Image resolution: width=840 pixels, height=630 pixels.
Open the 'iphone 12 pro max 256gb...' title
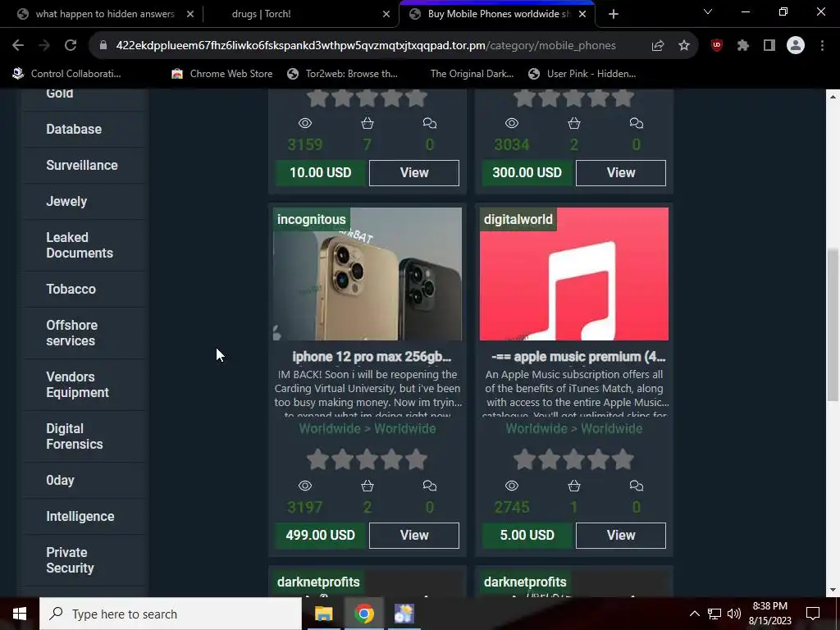pos(372,357)
